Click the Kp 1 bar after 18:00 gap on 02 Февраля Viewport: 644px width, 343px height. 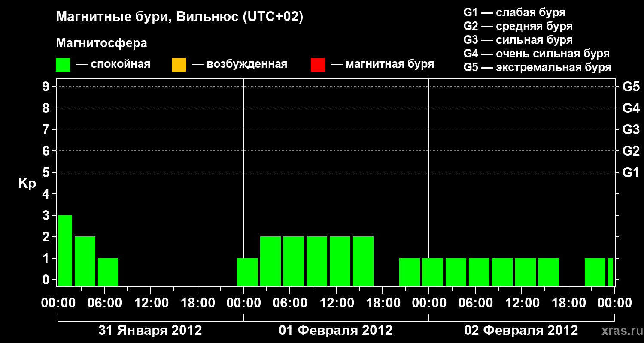coord(595,272)
